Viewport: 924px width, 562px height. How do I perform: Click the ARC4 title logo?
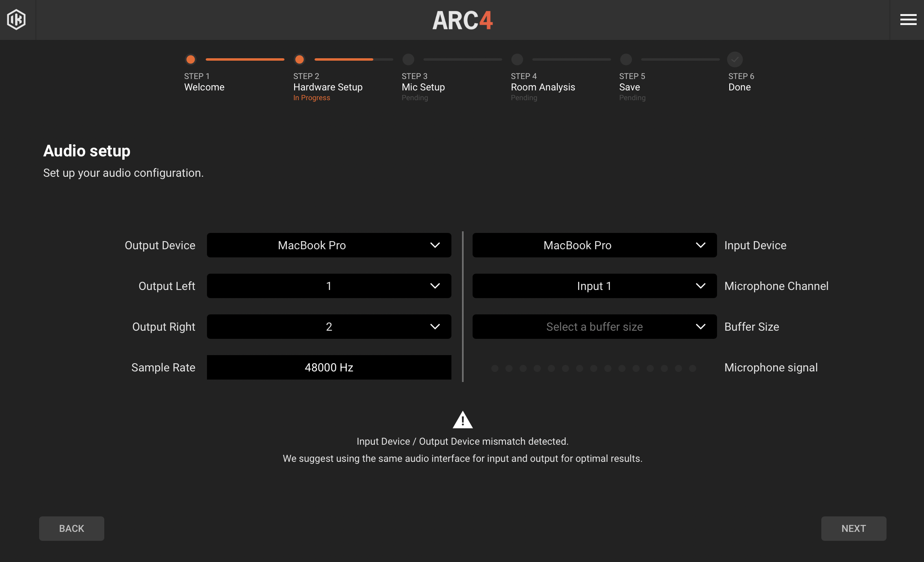pyautogui.click(x=462, y=20)
